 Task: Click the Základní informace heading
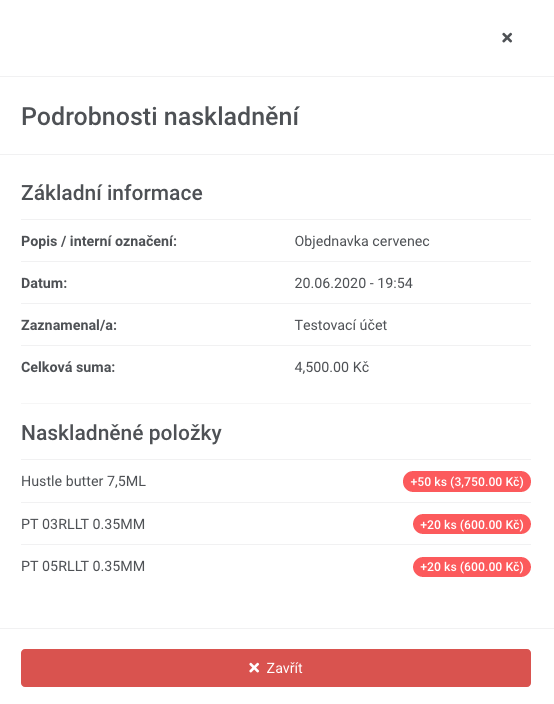pos(112,193)
